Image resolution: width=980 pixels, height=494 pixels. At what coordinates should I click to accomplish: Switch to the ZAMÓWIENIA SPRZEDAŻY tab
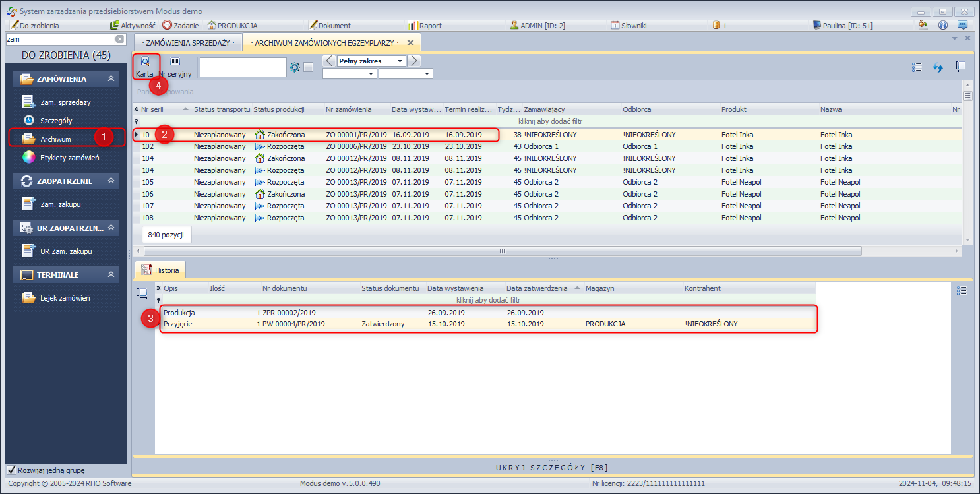pos(187,43)
